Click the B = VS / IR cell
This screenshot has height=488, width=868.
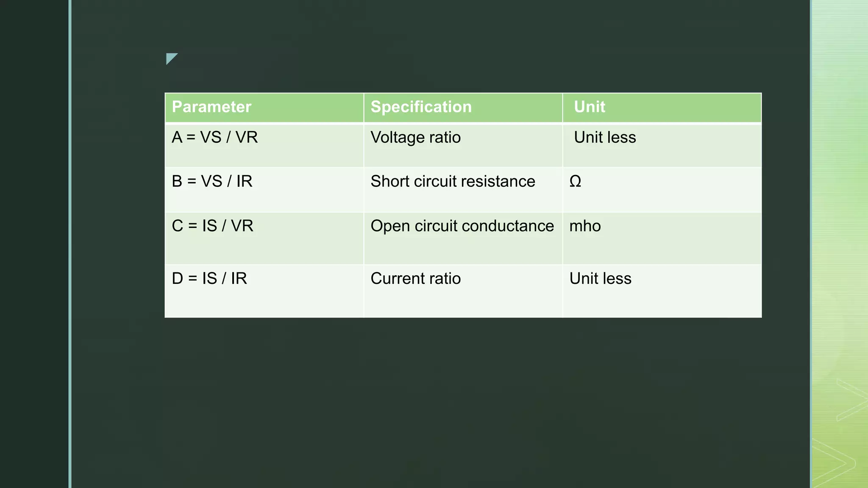coord(212,182)
